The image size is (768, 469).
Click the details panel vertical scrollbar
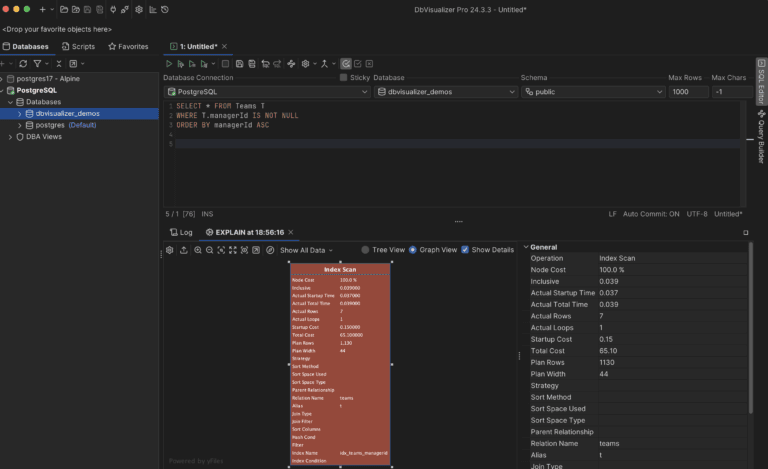(750, 328)
